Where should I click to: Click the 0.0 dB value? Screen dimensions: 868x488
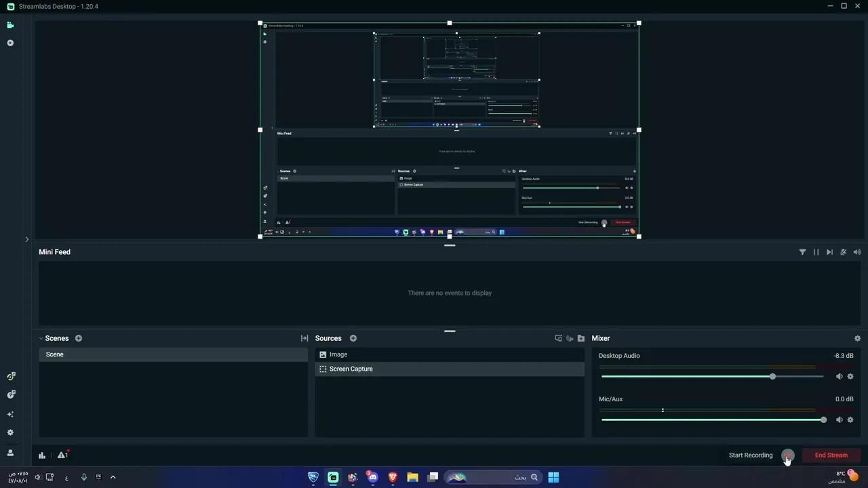844,399
